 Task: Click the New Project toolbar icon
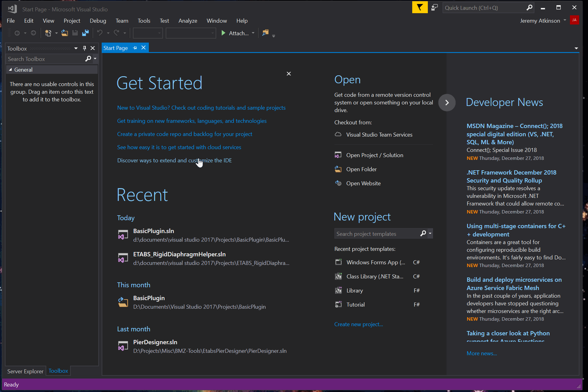[x=48, y=33]
